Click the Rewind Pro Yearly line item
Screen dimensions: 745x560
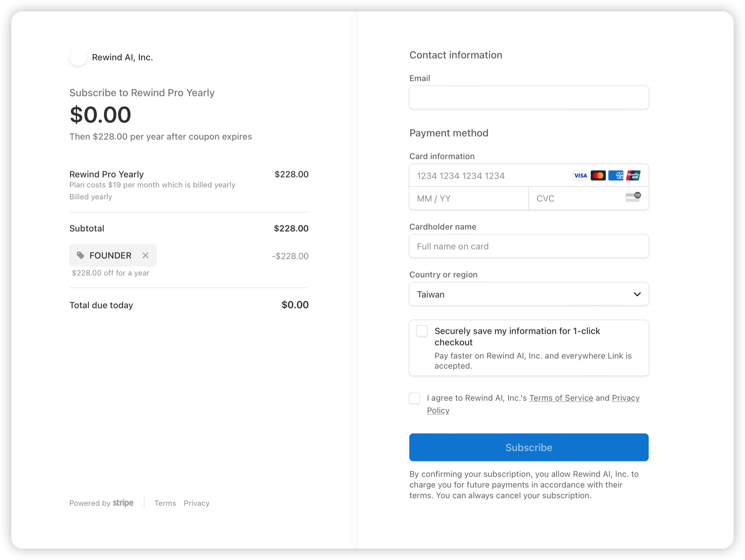point(106,174)
